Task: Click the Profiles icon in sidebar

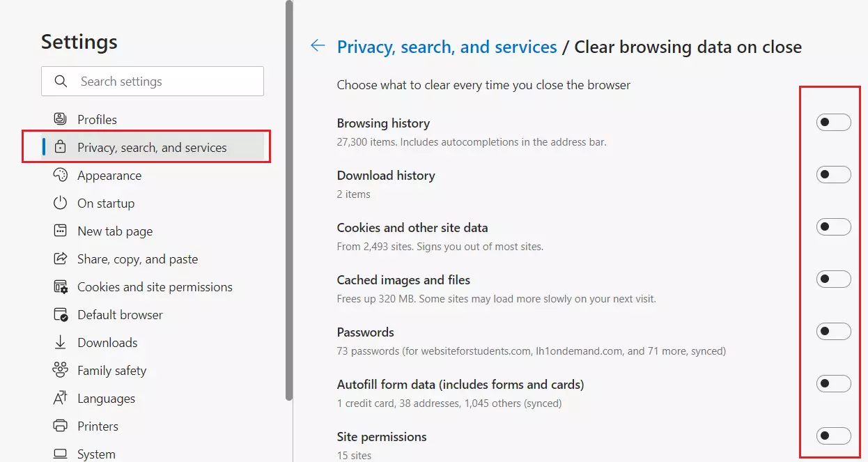Action: pos(61,119)
